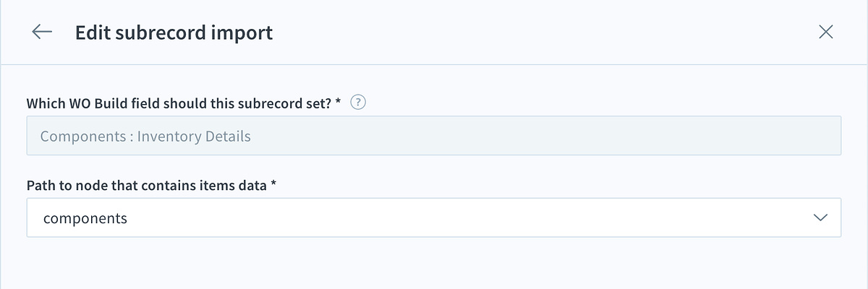Go back using the left arrow icon
Screen dimensions: 868x289
click(x=42, y=32)
